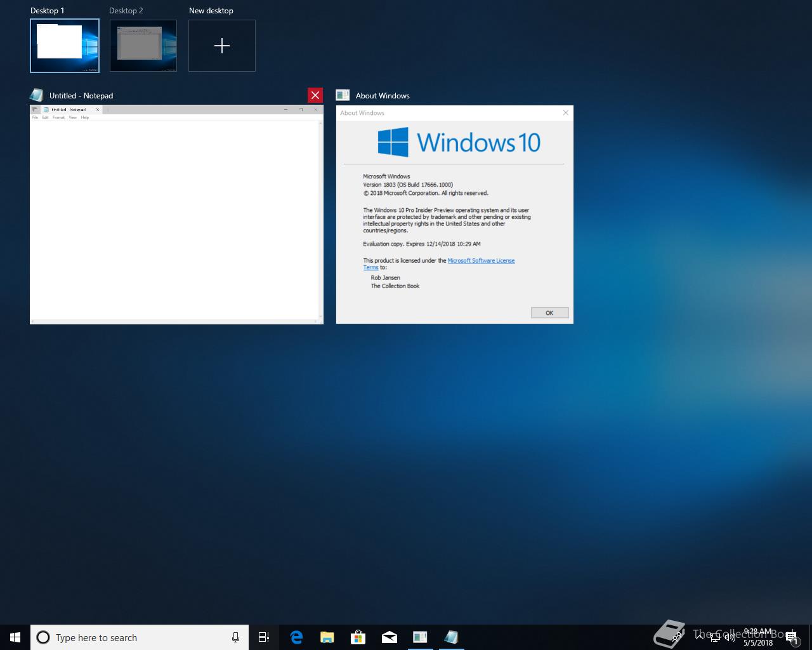Select Notepad icon on taskbar
Image resolution: width=812 pixels, height=650 pixels.
pos(451,637)
